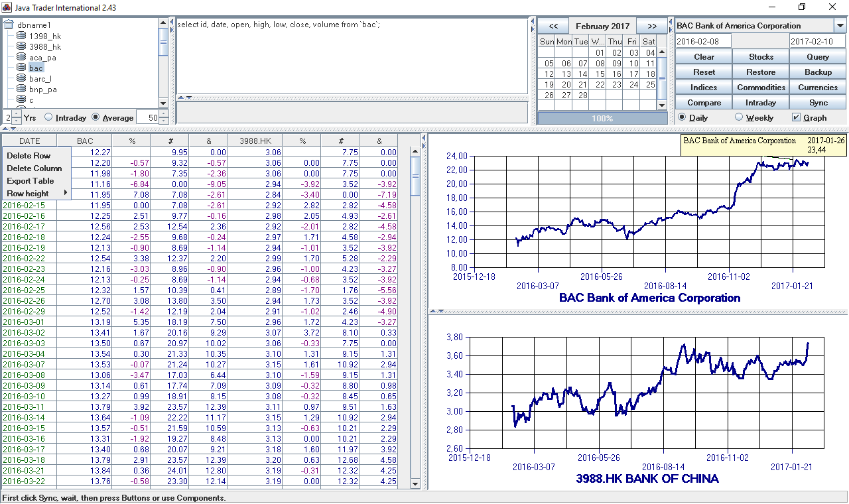Image resolution: width=849 pixels, height=504 pixels.
Task: Open the BAC Bank of America stock dropdown
Action: click(840, 26)
